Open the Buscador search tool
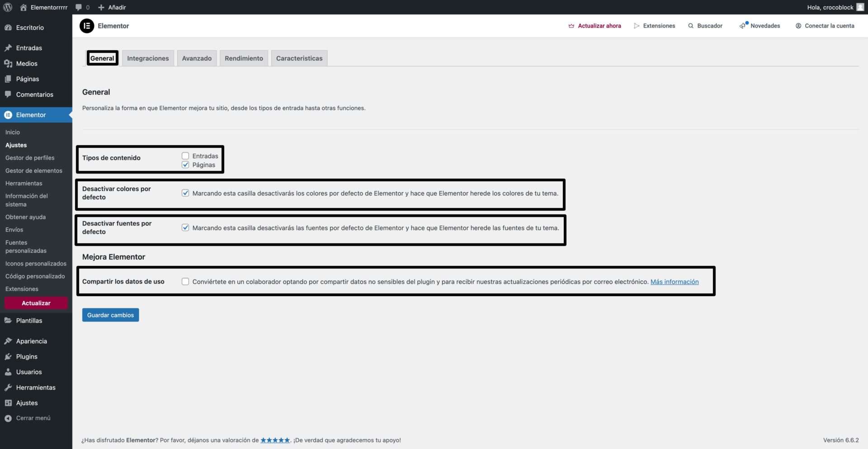Image resolution: width=868 pixels, height=449 pixels. (705, 26)
